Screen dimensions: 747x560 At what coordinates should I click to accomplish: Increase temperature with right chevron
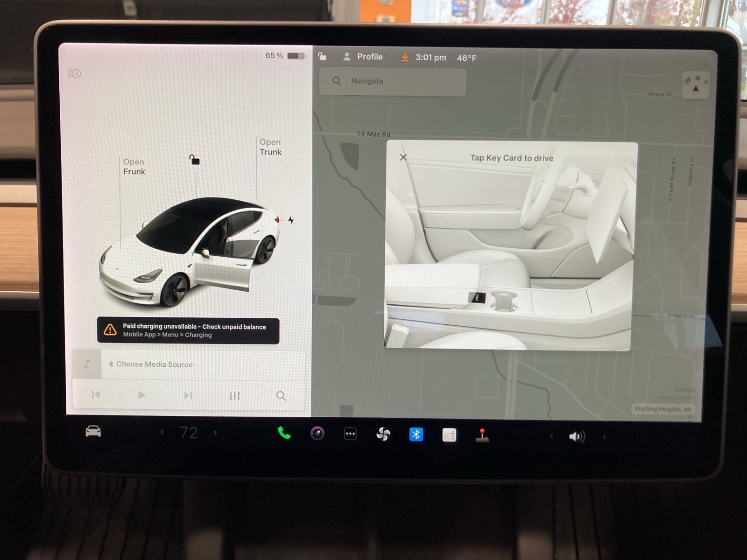coord(215,433)
